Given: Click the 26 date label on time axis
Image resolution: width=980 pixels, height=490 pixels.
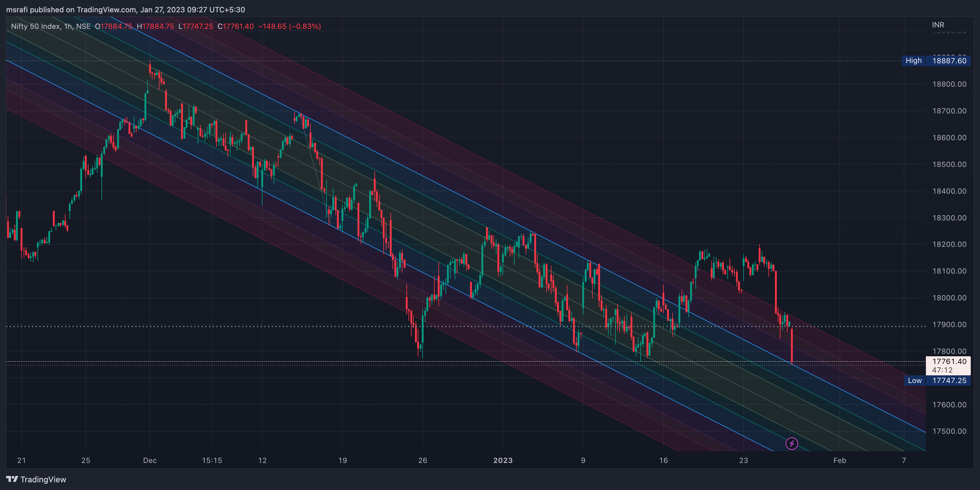Looking at the screenshot, I should click(x=423, y=460).
